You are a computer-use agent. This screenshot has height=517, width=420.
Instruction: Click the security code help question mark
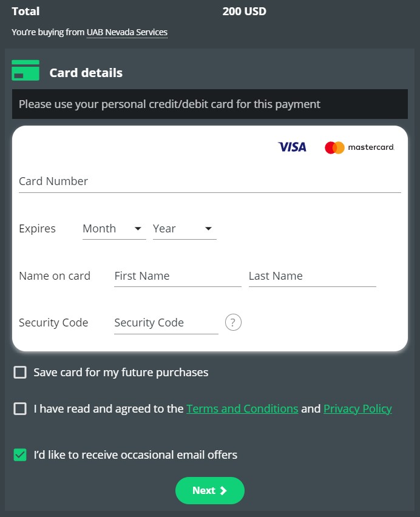(233, 322)
